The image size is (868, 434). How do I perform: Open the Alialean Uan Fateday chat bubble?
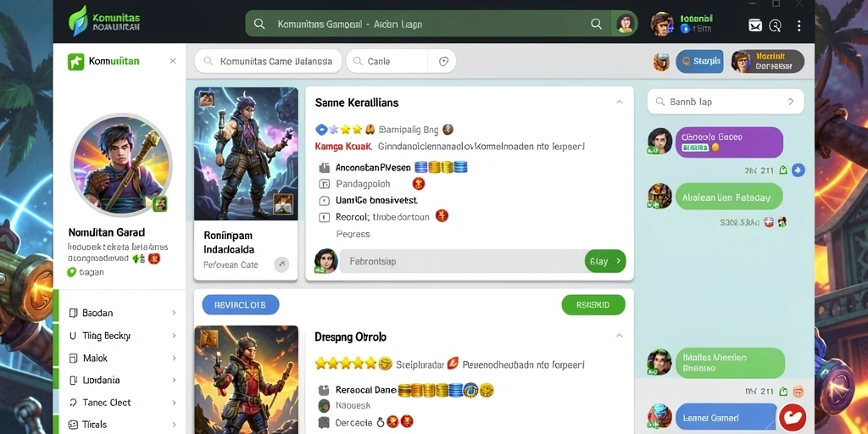pyautogui.click(x=730, y=197)
